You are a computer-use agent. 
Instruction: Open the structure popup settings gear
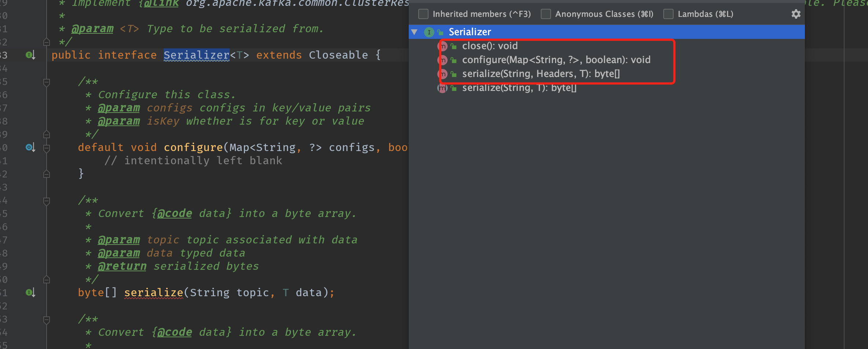coord(796,14)
